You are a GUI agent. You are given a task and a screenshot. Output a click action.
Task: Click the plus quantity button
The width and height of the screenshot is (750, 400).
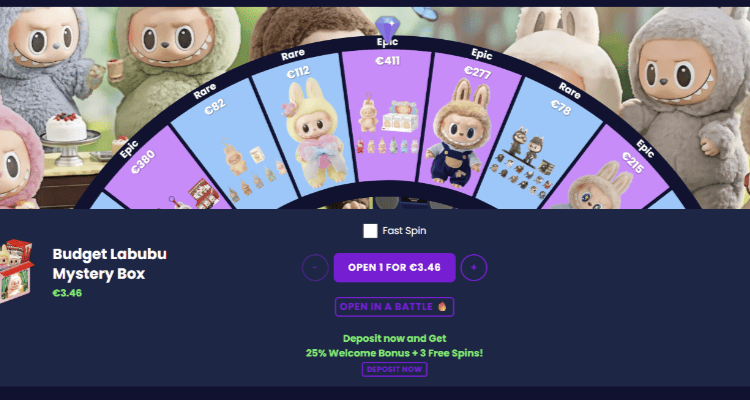pos(474,267)
